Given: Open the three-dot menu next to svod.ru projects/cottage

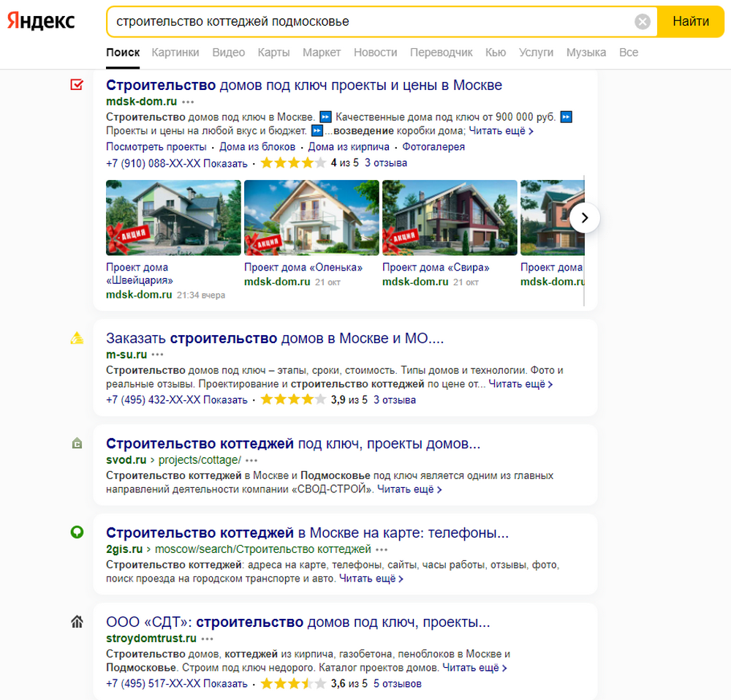Looking at the screenshot, I should [251, 460].
